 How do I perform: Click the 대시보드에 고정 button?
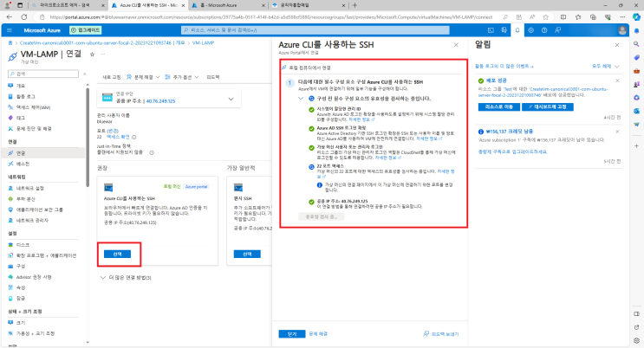click(x=548, y=106)
